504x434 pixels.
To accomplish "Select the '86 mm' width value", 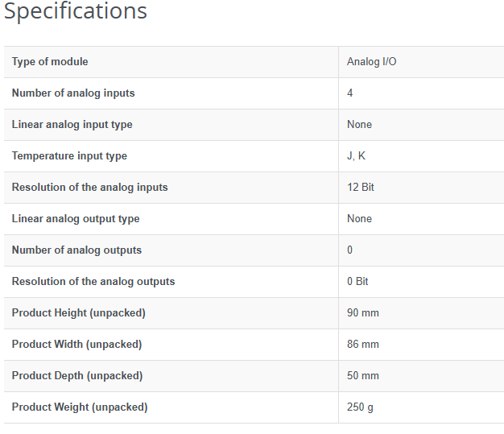I will 363,345.
